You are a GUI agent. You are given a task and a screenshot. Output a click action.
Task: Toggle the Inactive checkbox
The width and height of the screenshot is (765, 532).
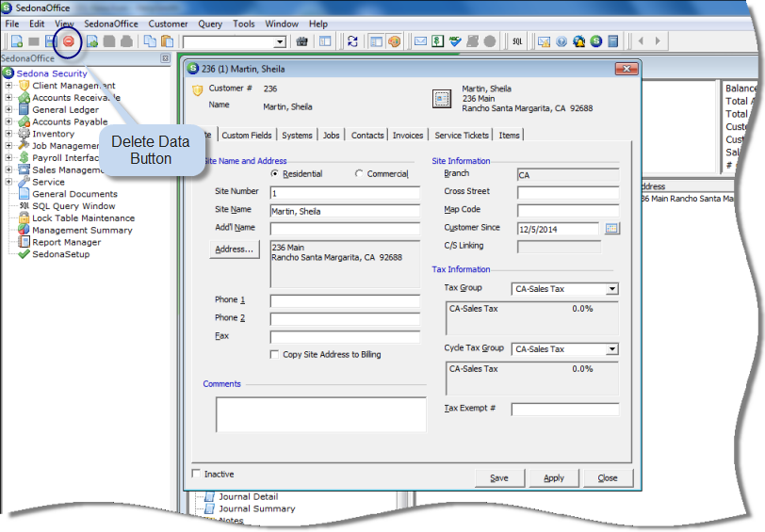coord(196,474)
